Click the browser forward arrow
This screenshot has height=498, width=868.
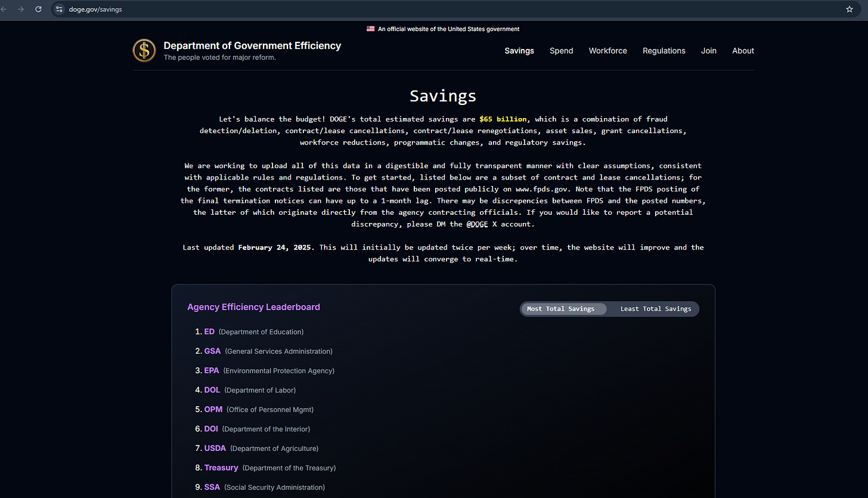point(21,10)
